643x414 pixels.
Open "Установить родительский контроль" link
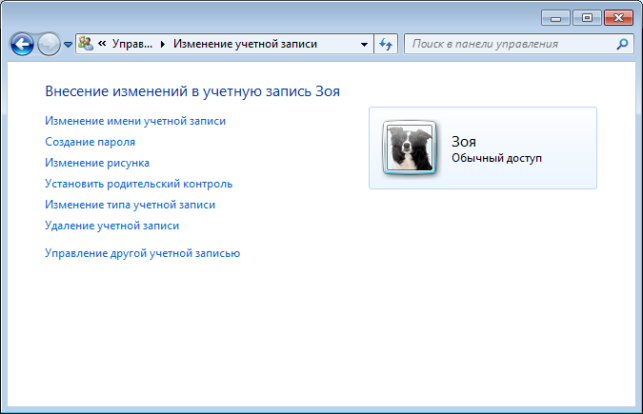[x=139, y=184]
